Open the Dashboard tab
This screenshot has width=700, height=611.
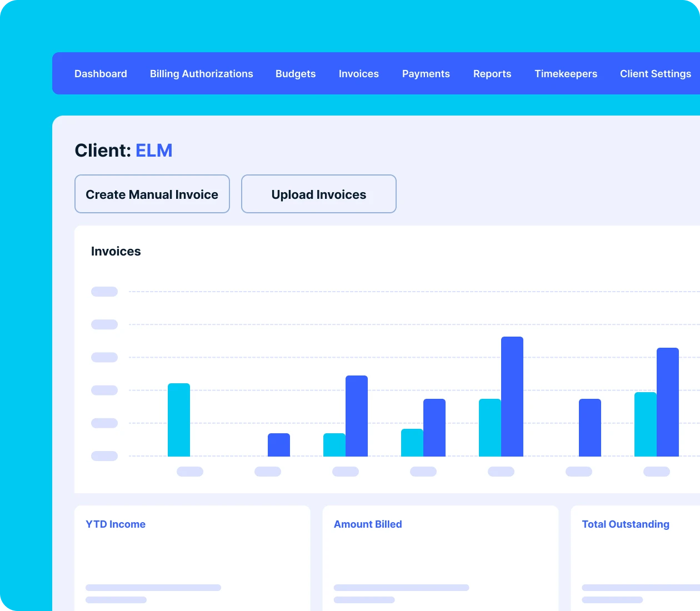(x=101, y=74)
